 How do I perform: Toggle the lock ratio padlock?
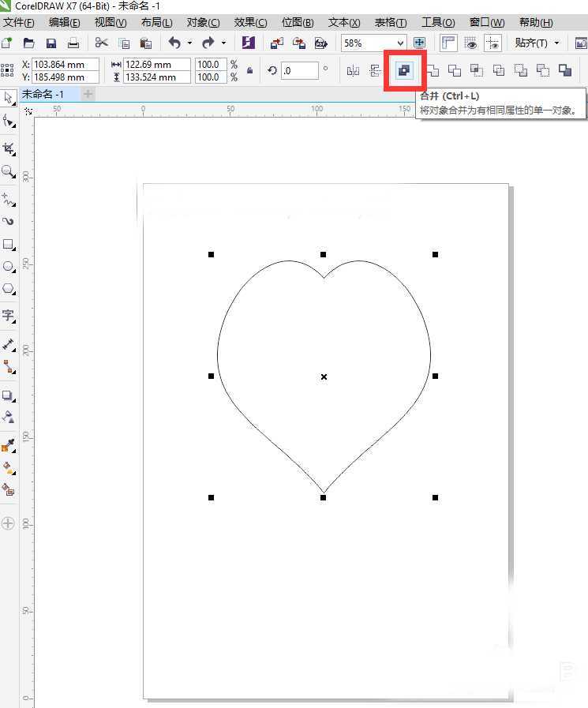click(x=250, y=71)
